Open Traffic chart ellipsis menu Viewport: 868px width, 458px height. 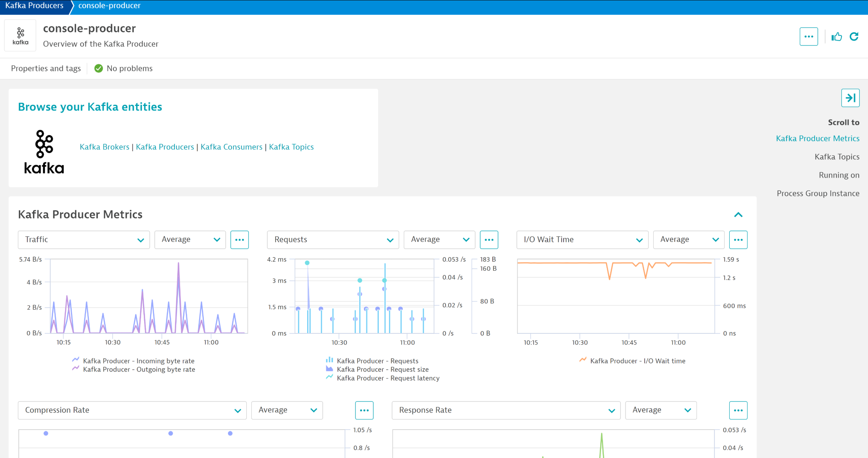click(239, 240)
